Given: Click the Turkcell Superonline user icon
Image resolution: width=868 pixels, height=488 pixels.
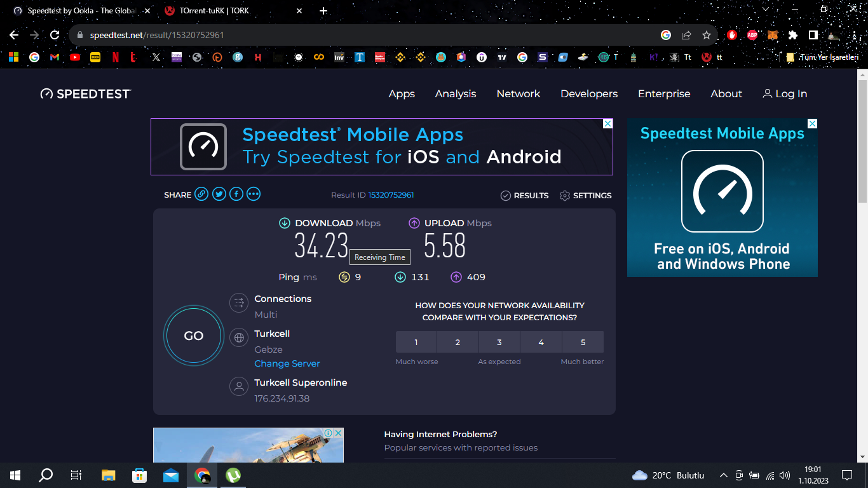Looking at the screenshot, I should 239,386.
